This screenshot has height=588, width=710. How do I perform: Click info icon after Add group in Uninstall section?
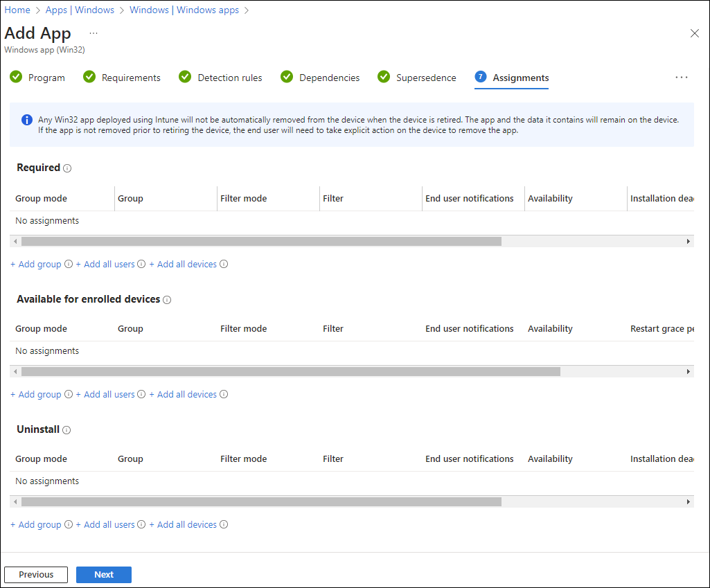(69, 524)
